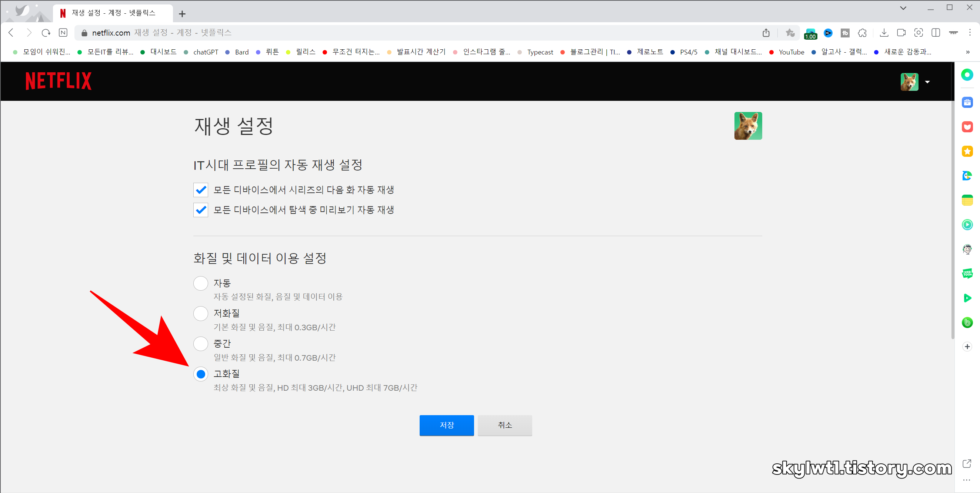This screenshot has width=980, height=493.
Task: Click the open-in-new-window icon at sidebar bottom
Action: [967, 463]
